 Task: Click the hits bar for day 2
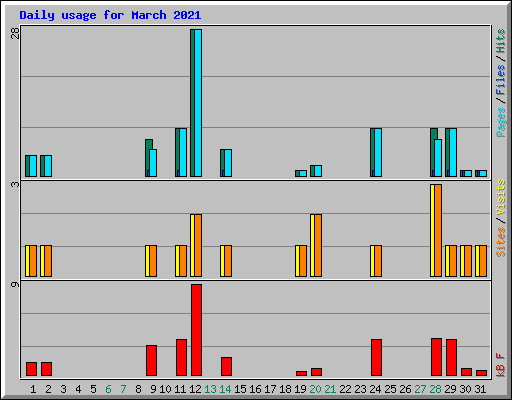pyautogui.click(x=42, y=166)
